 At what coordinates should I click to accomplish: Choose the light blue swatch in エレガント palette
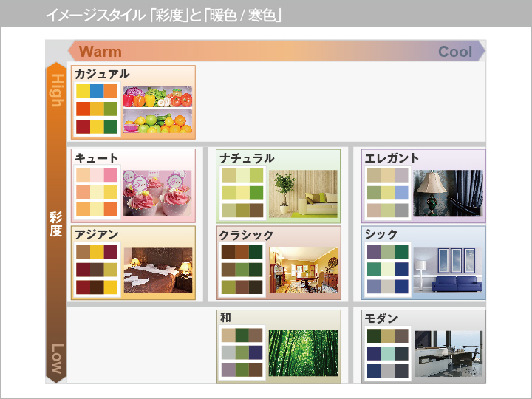click(x=401, y=193)
